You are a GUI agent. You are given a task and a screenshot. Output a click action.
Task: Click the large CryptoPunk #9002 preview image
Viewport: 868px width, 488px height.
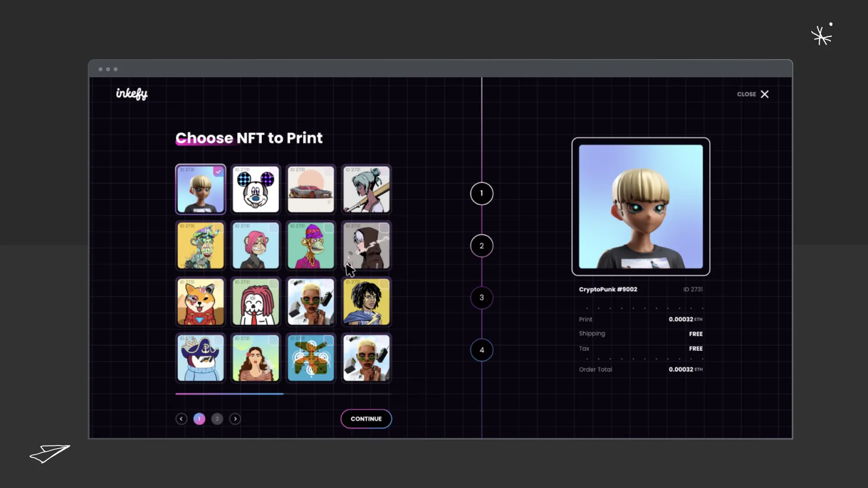[x=640, y=207]
